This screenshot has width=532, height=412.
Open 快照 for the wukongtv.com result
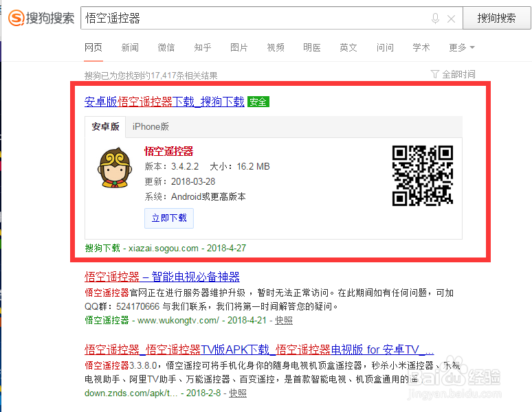tap(284, 320)
